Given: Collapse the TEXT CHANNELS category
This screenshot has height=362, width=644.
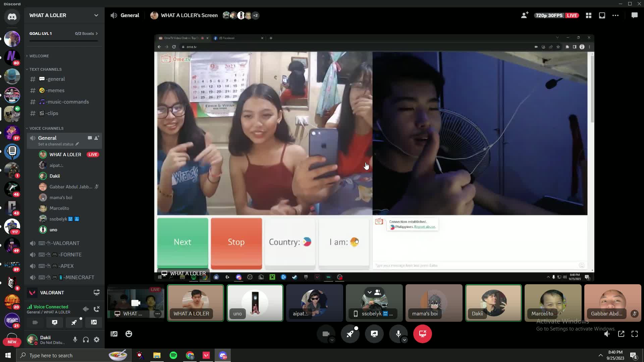Looking at the screenshot, I should coord(45,69).
